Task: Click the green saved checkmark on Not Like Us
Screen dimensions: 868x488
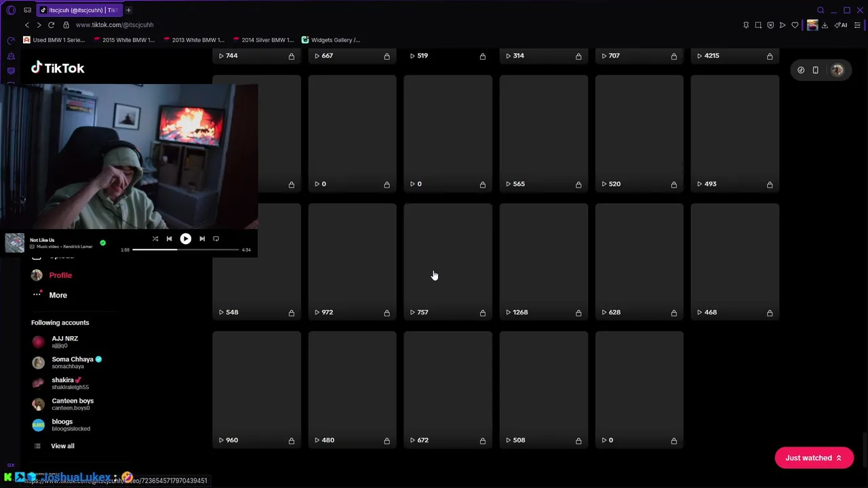Action: click(102, 243)
